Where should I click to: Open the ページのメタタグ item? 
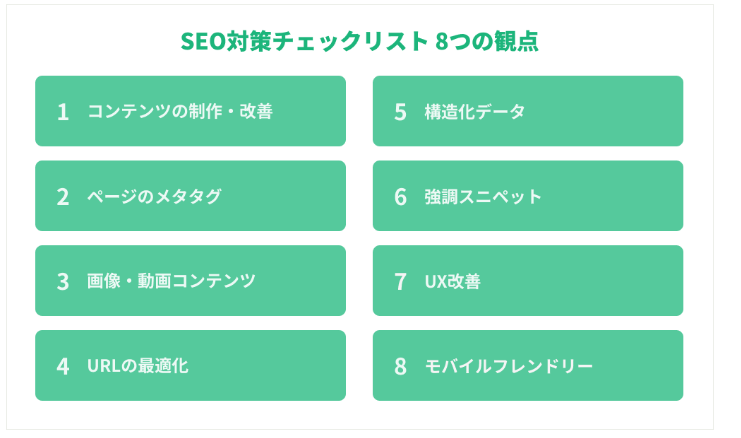154,196
